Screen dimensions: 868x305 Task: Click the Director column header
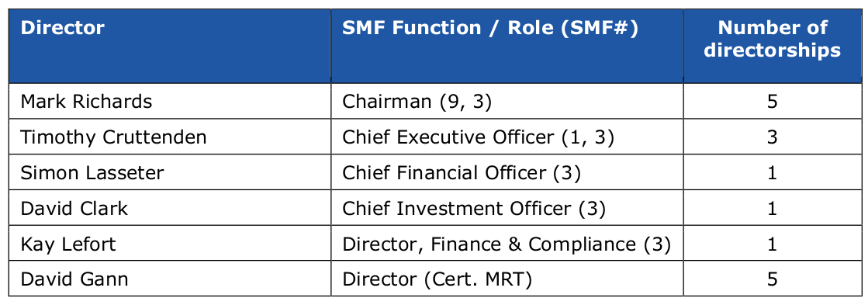tap(170, 46)
